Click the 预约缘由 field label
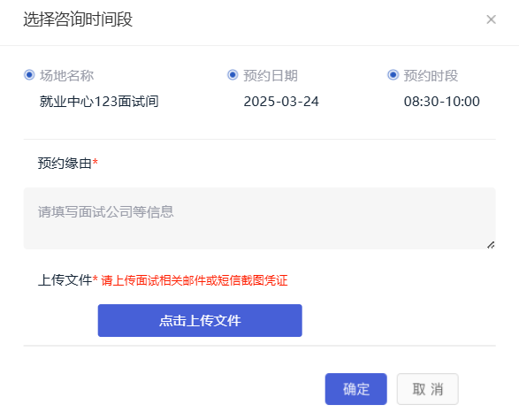The image size is (519, 420). 65,163
